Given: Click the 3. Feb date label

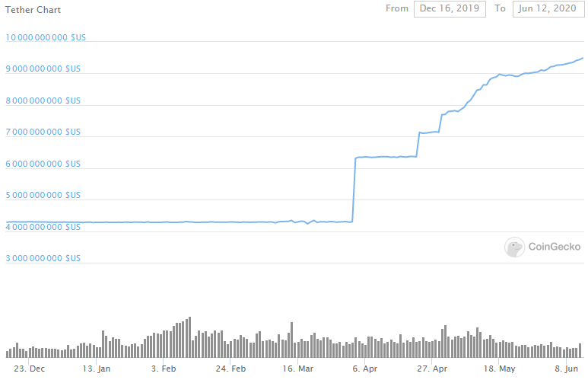Looking at the screenshot, I should (164, 369).
